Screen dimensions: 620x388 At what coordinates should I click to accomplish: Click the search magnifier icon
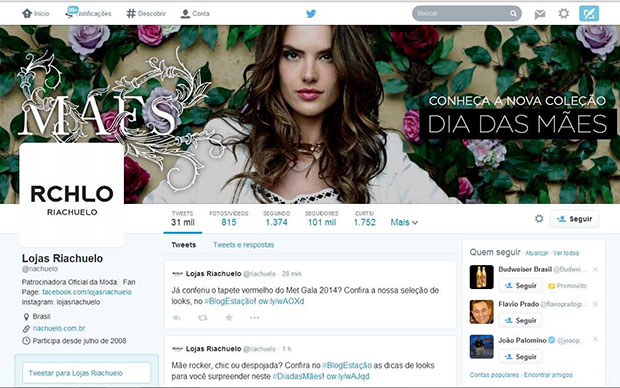(x=513, y=13)
